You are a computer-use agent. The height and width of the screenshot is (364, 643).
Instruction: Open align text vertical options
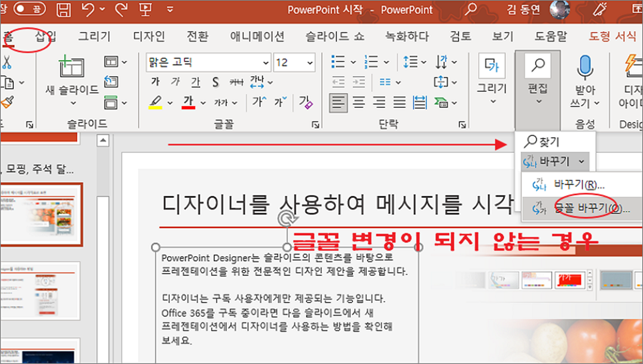(446, 82)
